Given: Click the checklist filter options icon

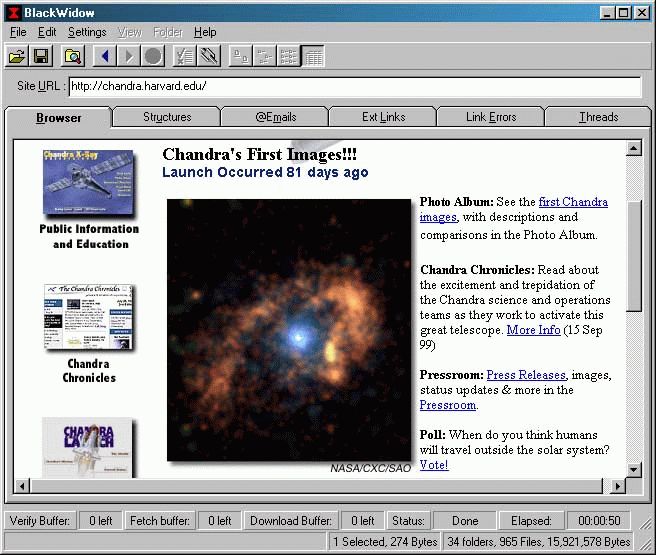Looking at the screenshot, I should pos(184,56).
